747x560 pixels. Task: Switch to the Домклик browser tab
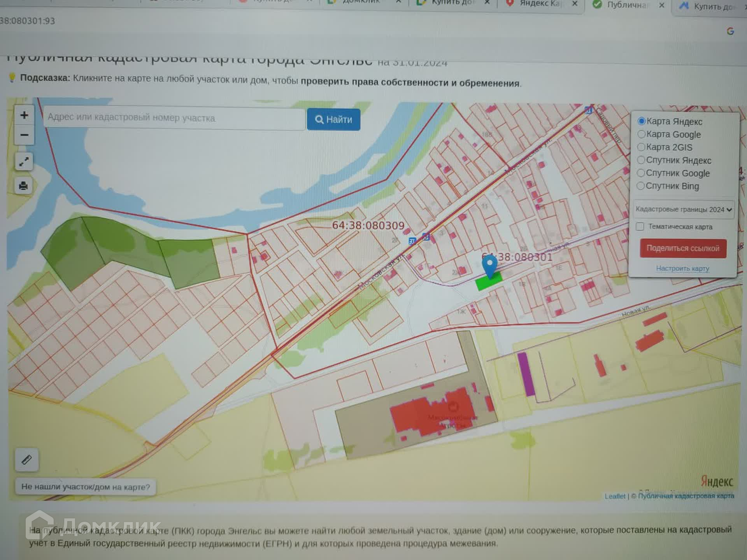click(x=360, y=2)
